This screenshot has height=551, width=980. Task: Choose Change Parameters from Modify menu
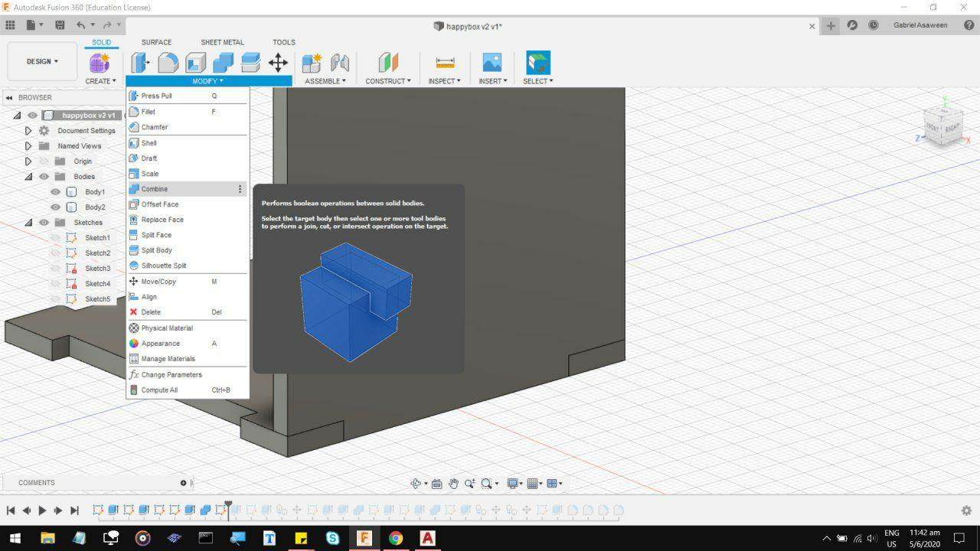pos(188,375)
